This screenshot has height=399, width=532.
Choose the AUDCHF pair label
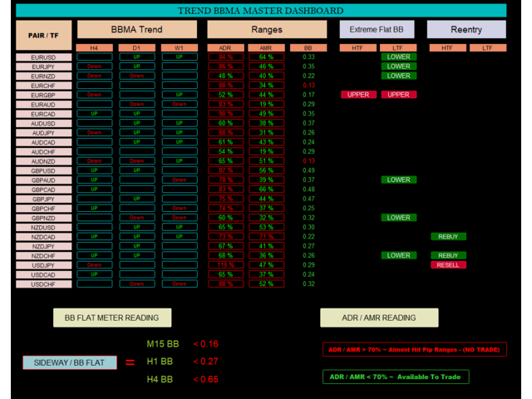click(x=44, y=152)
